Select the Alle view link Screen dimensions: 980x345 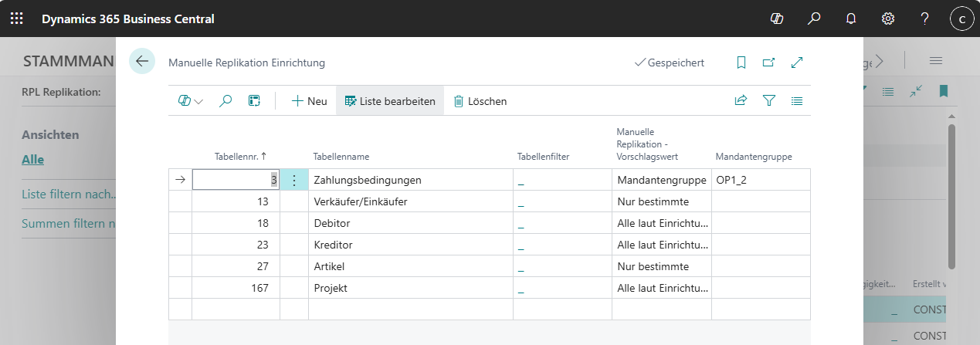(32, 160)
